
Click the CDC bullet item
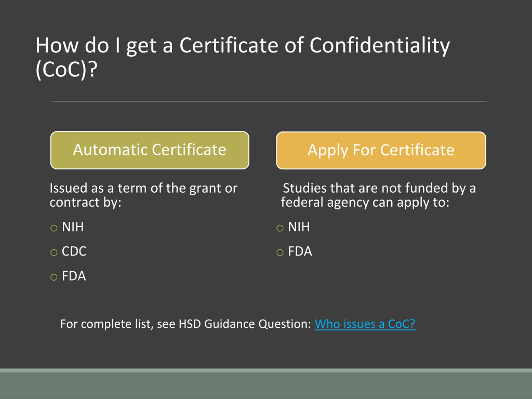click(x=74, y=251)
